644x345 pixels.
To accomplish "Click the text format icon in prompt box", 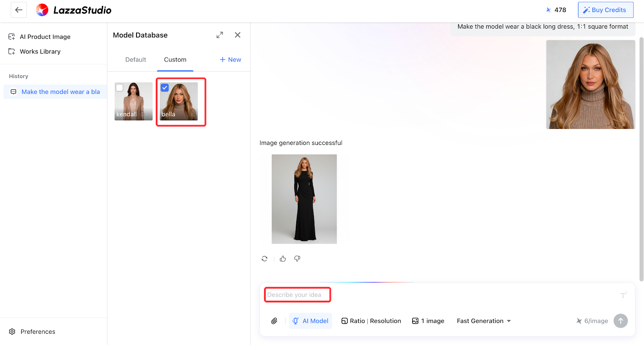I will (623, 295).
